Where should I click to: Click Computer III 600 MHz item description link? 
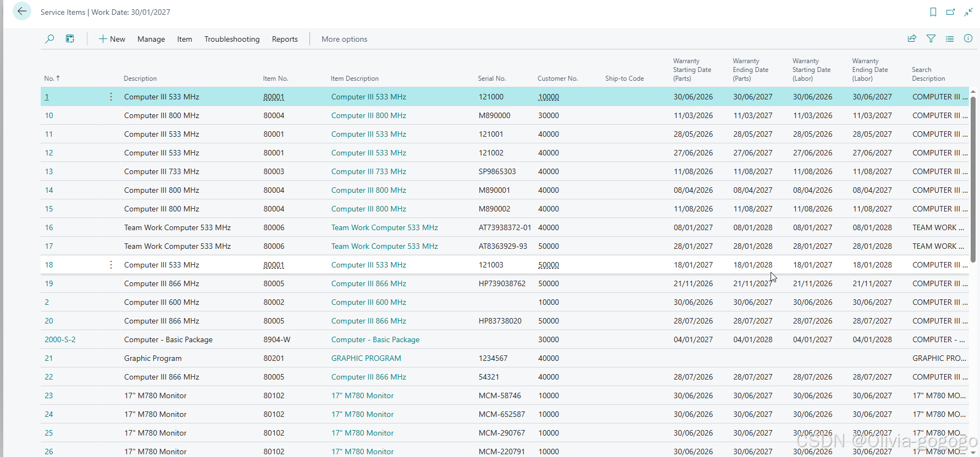pos(369,302)
